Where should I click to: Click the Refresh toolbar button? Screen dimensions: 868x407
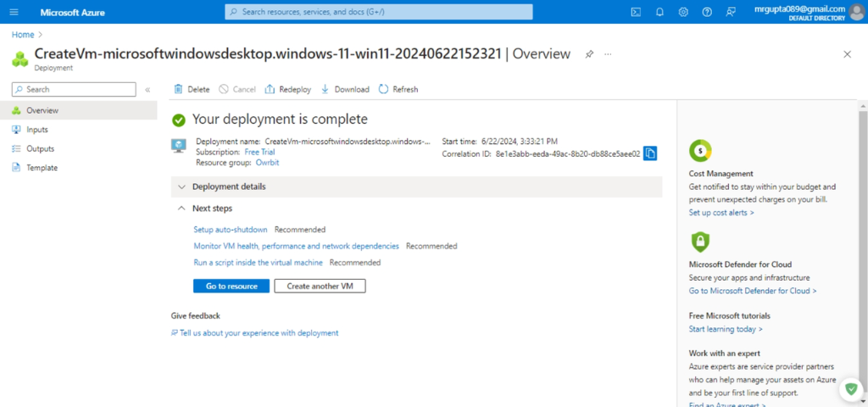398,89
